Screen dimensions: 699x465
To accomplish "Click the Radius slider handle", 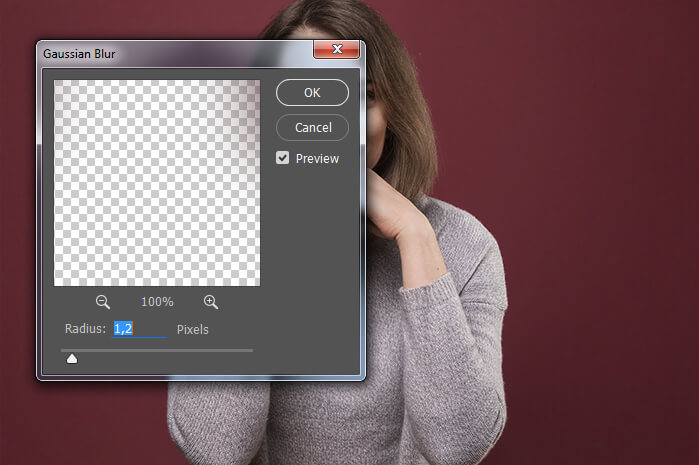I will click(72, 358).
